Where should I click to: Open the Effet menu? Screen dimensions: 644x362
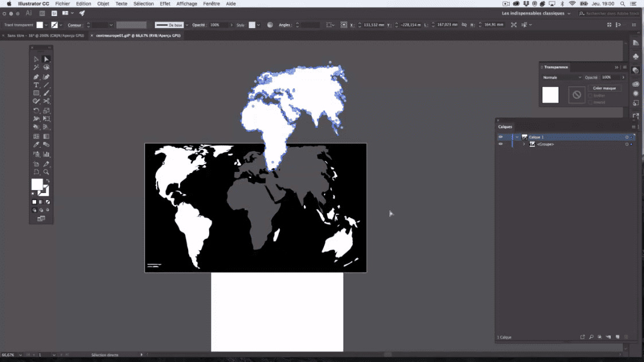click(x=165, y=3)
